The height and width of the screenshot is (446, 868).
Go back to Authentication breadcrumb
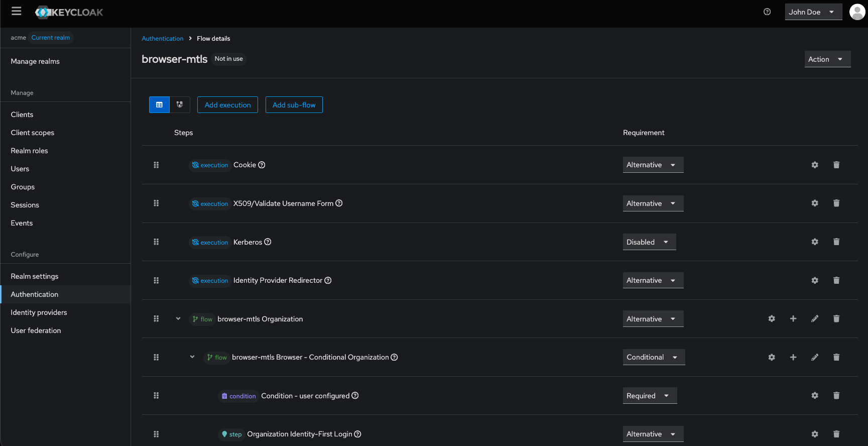point(163,38)
